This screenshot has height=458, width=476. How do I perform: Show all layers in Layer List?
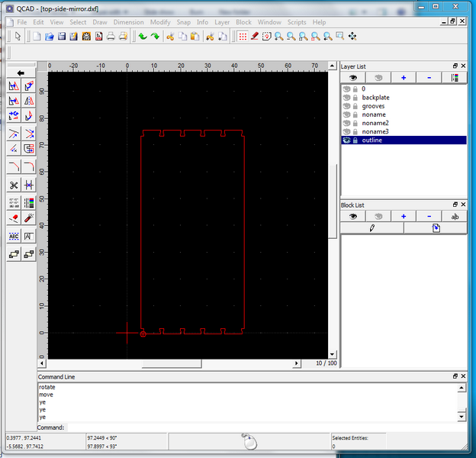pyautogui.click(x=352, y=78)
